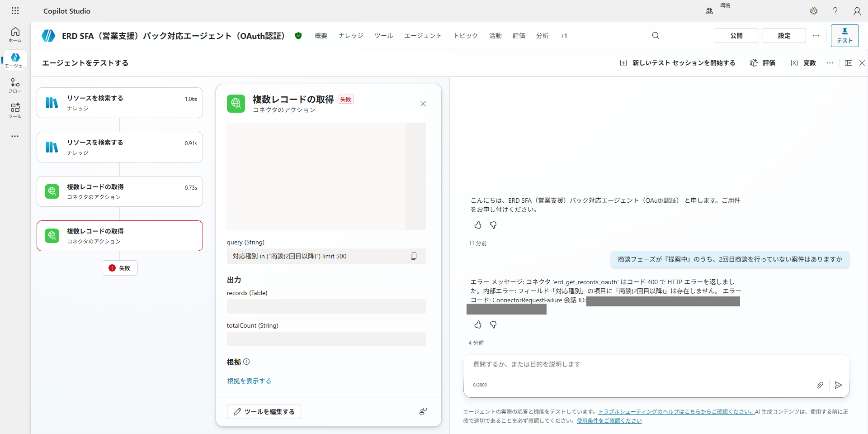Focus the chat message input field
Viewport: 868px width, 434px height.
[x=656, y=364]
